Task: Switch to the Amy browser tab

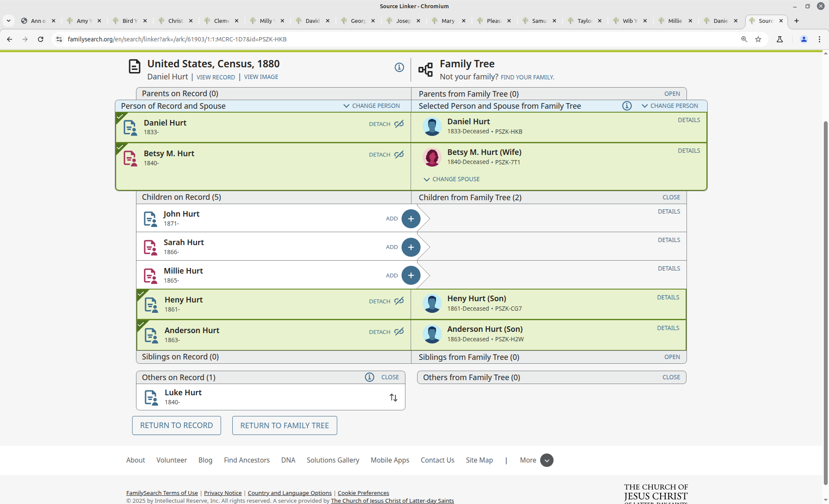Action: click(82, 20)
